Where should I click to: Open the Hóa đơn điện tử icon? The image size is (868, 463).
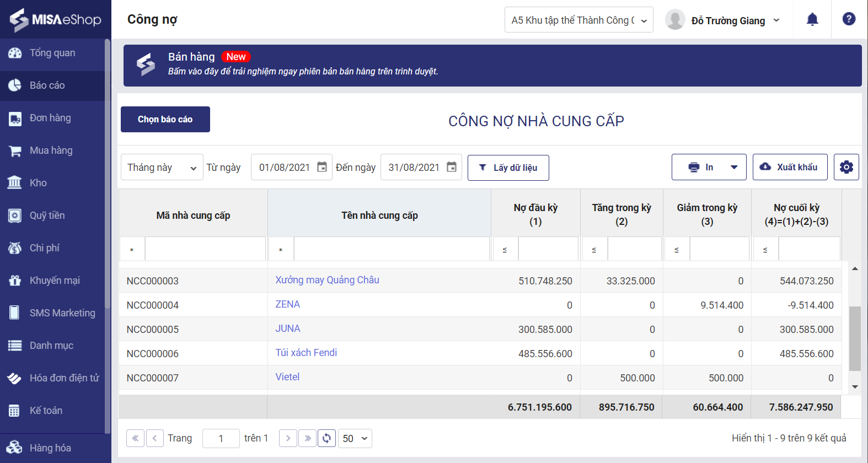click(15, 378)
